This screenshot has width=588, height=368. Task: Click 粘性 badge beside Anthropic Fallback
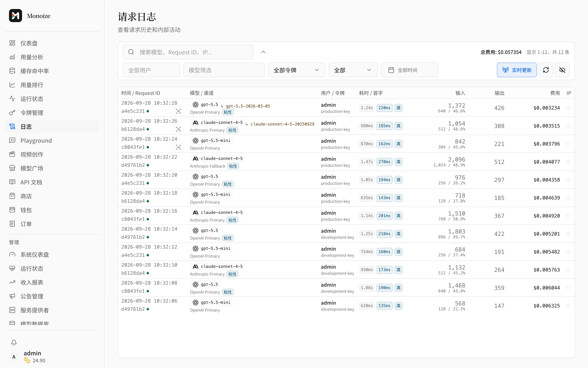point(233,166)
